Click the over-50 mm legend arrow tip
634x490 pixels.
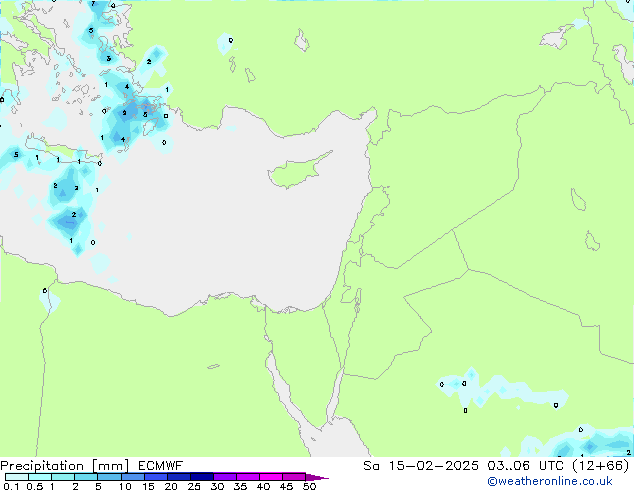[317, 477]
